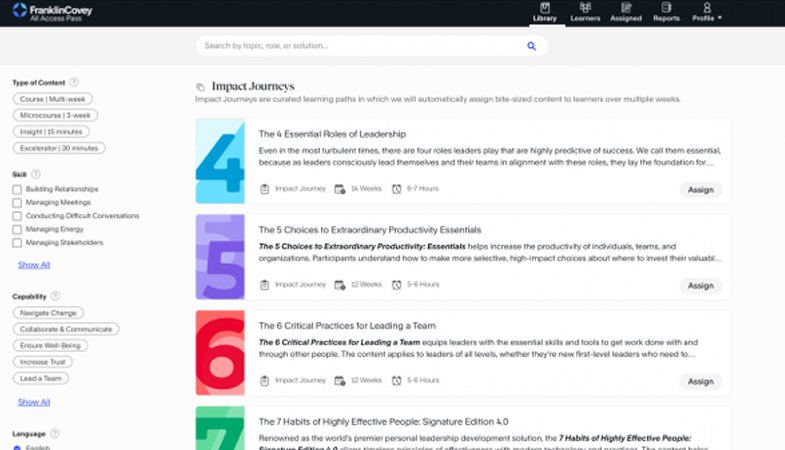
Task: Click the 14 Weeks calendar icon
Action: (x=339, y=189)
